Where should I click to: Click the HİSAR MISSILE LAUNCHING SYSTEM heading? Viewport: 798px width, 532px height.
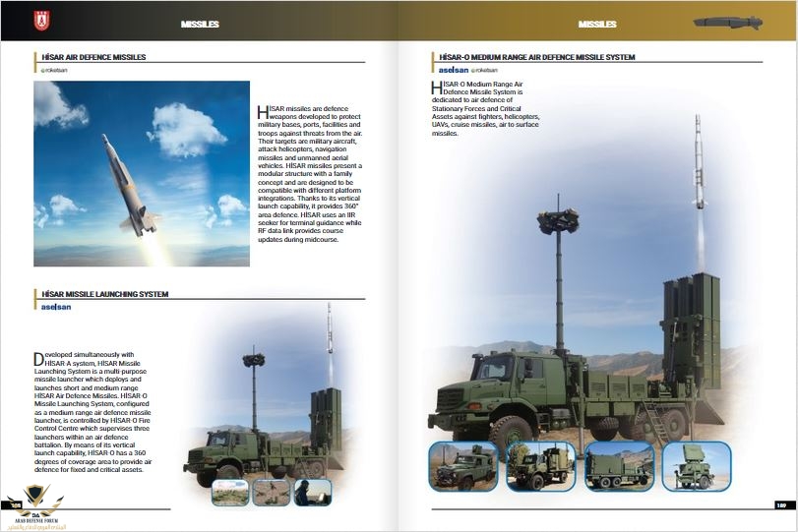coord(105,294)
